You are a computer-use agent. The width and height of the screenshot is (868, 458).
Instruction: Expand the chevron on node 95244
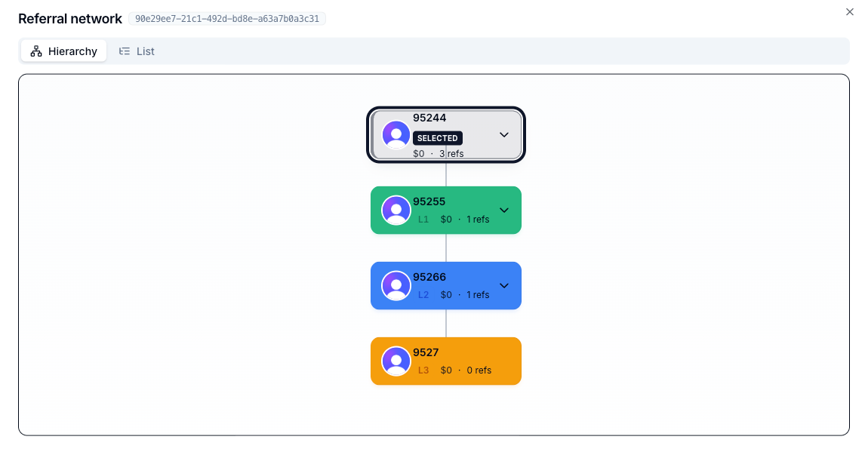pos(503,135)
